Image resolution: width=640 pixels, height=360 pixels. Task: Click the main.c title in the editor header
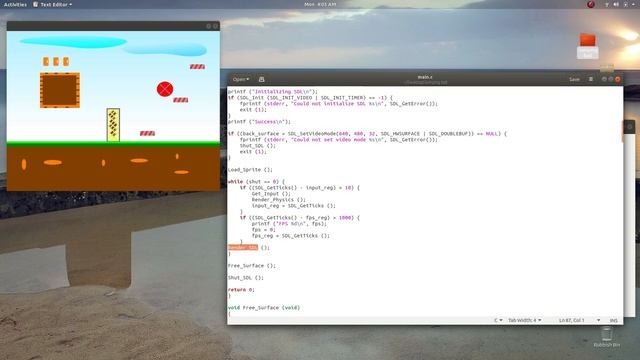coord(425,77)
